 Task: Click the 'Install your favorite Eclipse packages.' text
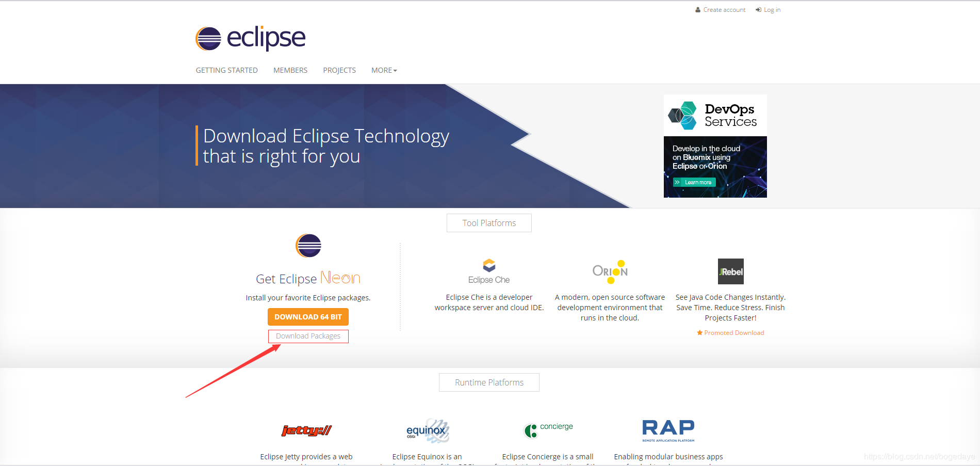(x=308, y=298)
